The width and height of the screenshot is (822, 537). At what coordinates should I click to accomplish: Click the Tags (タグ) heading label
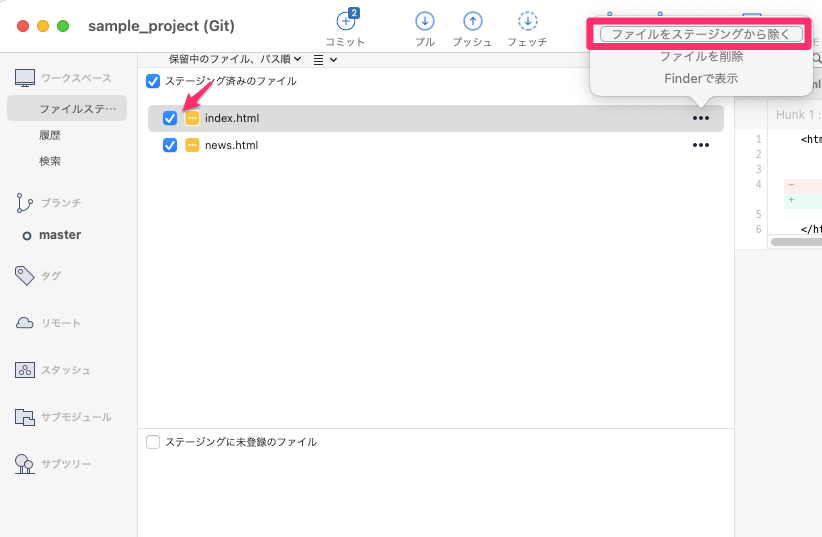point(51,275)
